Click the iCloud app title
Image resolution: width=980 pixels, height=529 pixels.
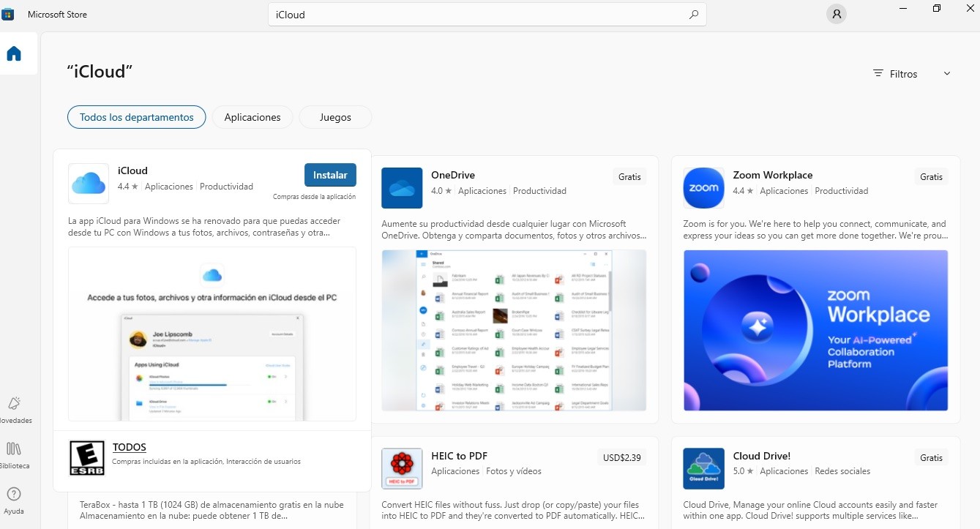(x=132, y=170)
